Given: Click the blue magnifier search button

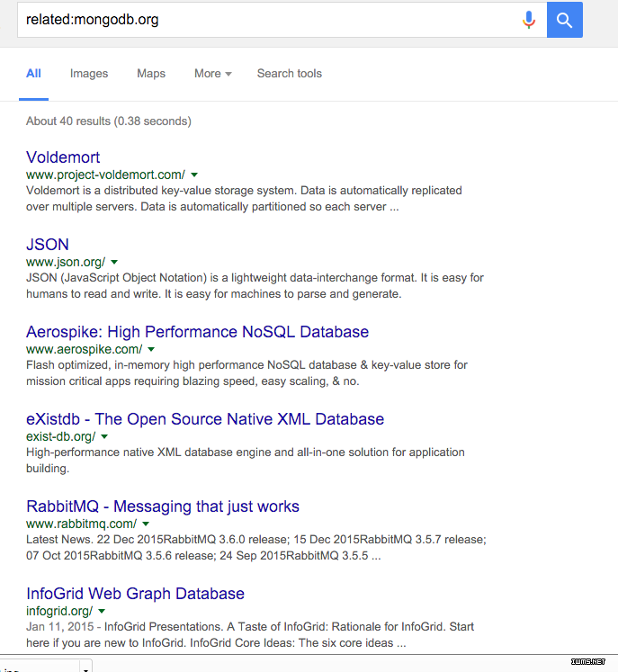Looking at the screenshot, I should [x=564, y=20].
